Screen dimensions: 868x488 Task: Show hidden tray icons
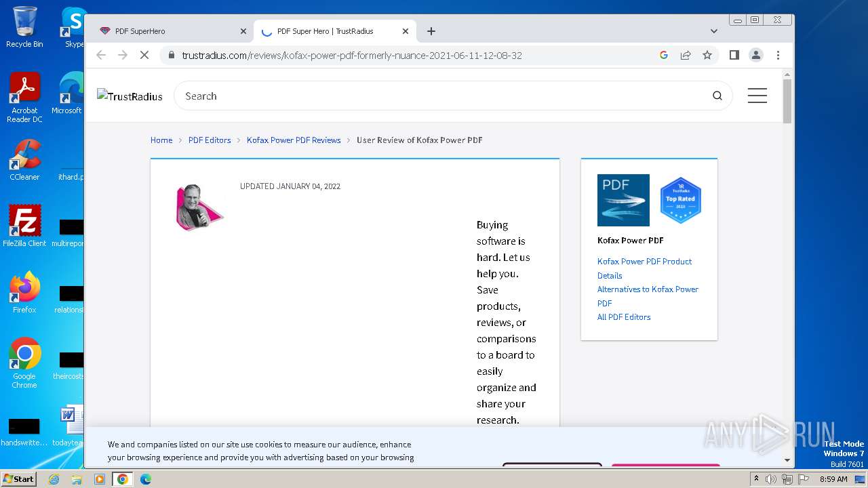(756, 479)
